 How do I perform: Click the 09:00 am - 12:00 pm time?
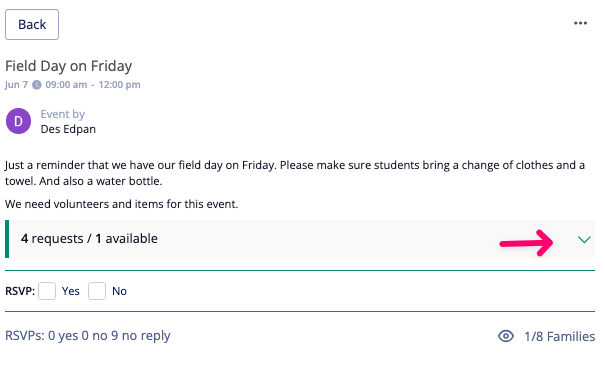click(x=93, y=84)
